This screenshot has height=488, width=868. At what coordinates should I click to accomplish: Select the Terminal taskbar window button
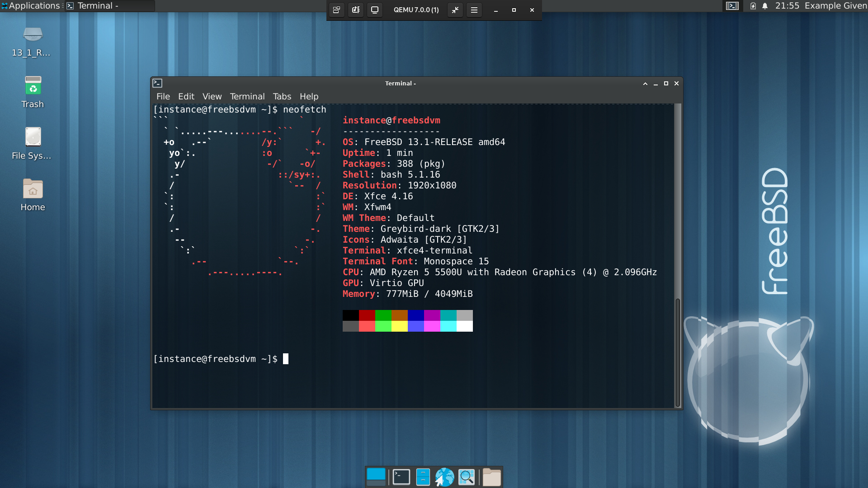110,6
